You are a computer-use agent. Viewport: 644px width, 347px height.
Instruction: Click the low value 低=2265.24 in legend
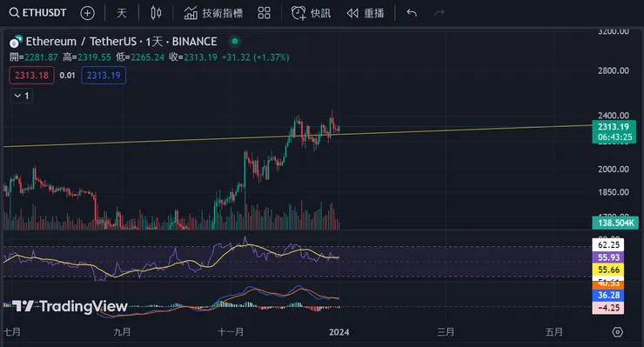(x=140, y=57)
